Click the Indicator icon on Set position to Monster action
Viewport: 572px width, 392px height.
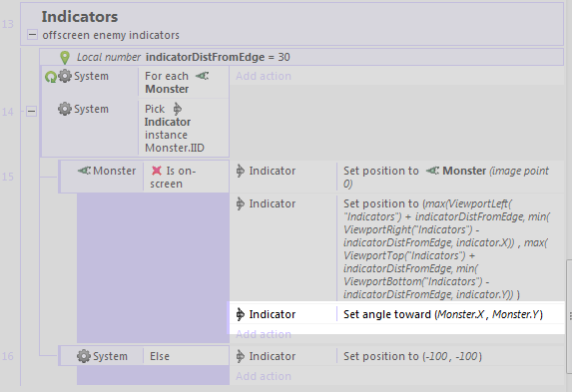(x=240, y=171)
